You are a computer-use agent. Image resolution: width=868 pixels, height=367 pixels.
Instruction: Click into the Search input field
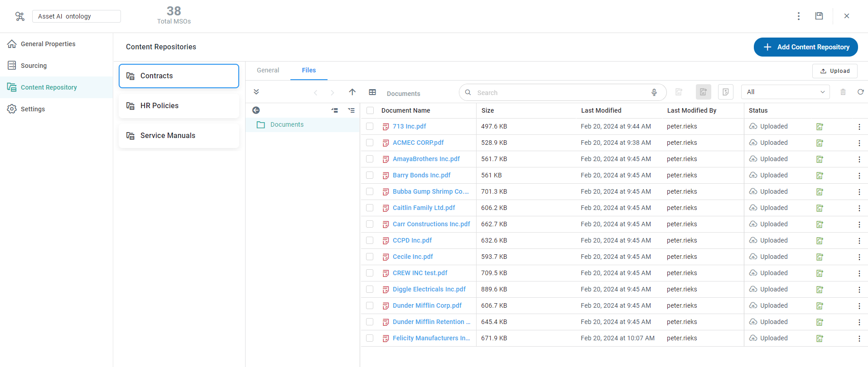pyautogui.click(x=557, y=92)
